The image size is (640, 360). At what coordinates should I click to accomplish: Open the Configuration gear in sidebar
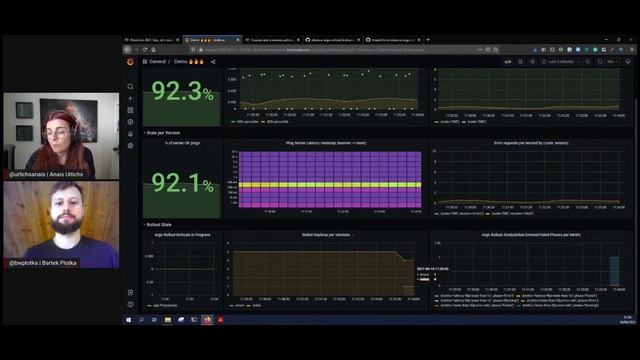pos(130,146)
